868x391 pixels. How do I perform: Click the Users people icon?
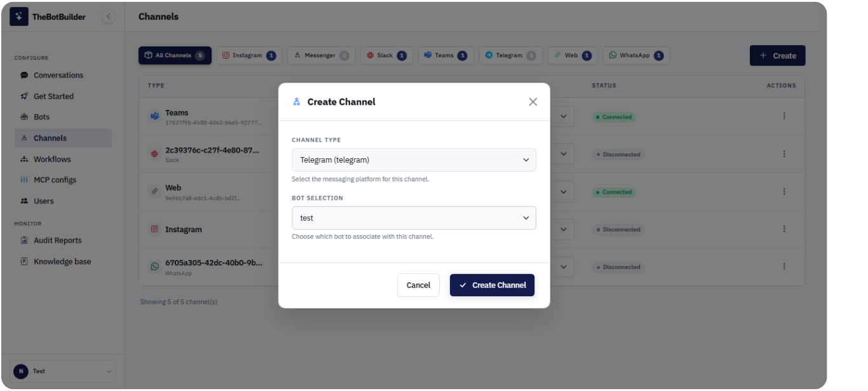(24, 201)
